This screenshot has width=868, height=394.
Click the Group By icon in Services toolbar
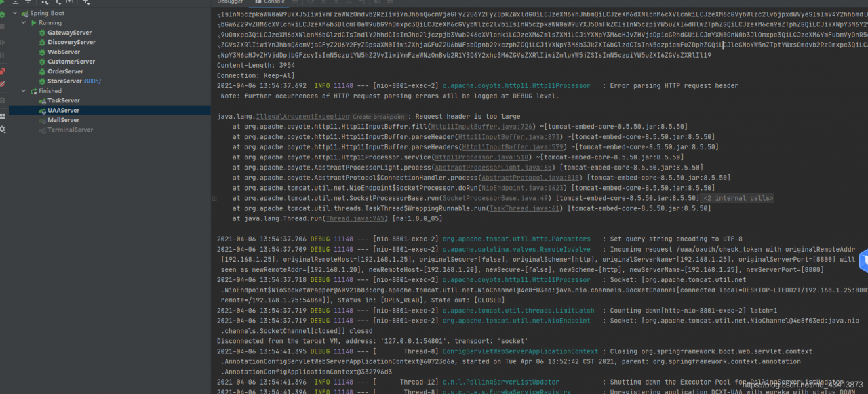tap(45, 3)
